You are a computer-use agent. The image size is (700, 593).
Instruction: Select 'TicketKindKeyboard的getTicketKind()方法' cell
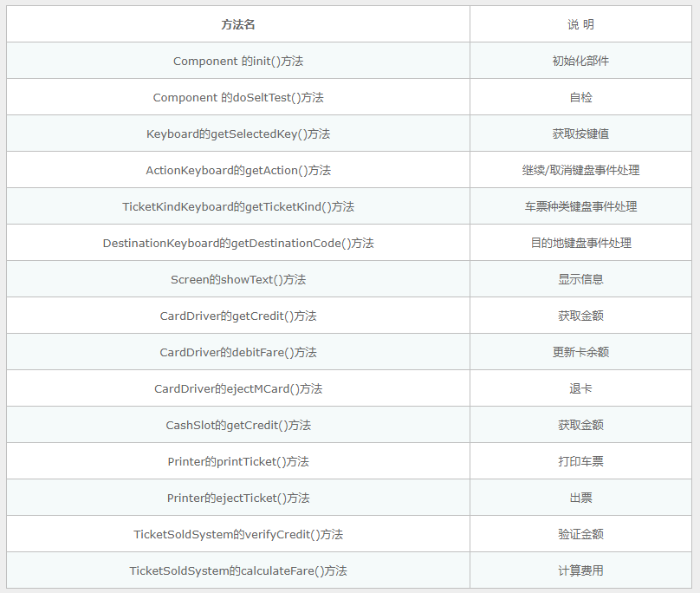(238, 206)
